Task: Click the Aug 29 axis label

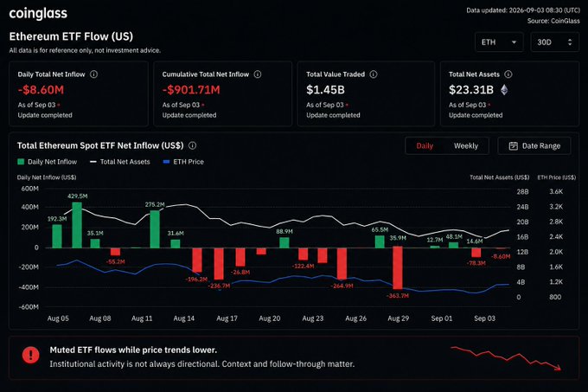Action: click(399, 318)
